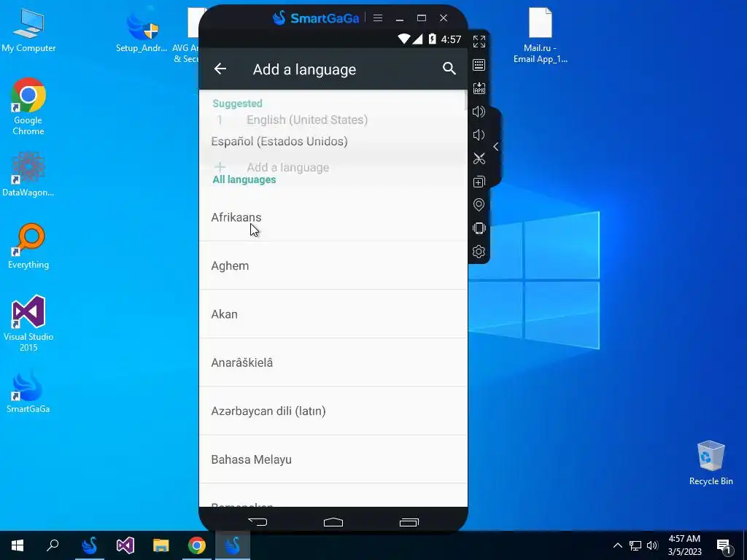
Task: Open SmartGaGa desktop shortcut
Action: [28, 392]
